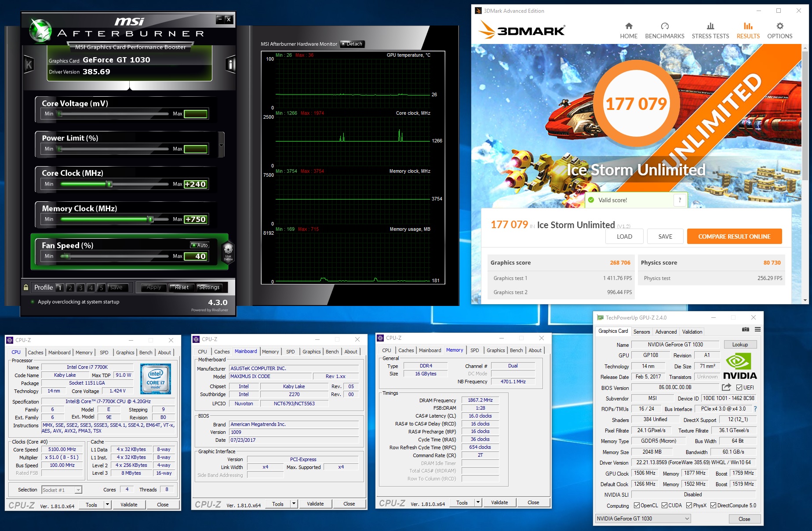
Task: Click the Kombustor K icon in Afterburner
Action: tap(29, 65)
